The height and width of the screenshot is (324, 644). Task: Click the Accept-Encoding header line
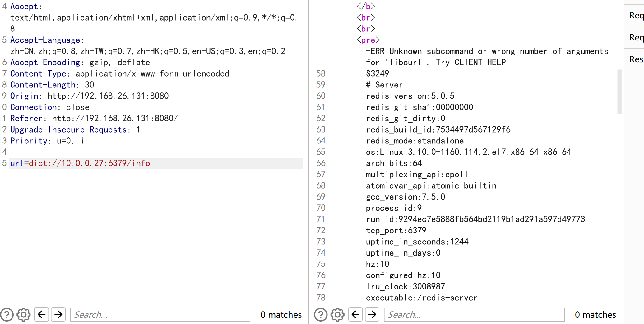click(x=80, y=62)
